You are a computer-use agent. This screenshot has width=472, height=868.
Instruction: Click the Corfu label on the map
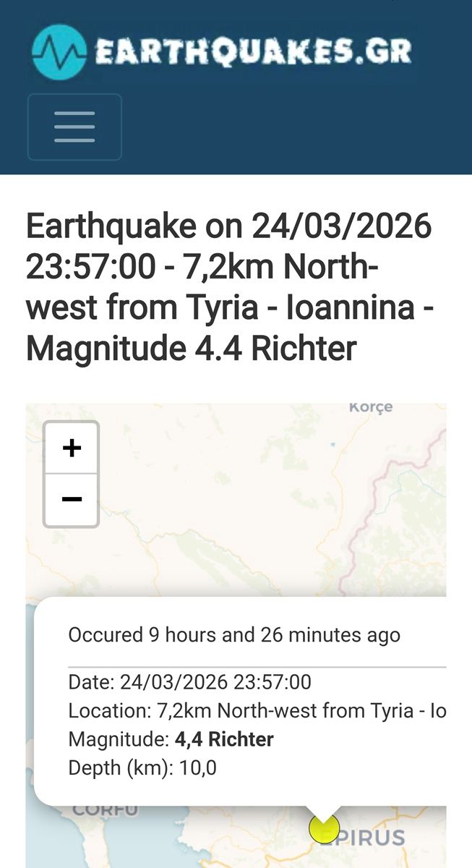click(x=105, y=810)
